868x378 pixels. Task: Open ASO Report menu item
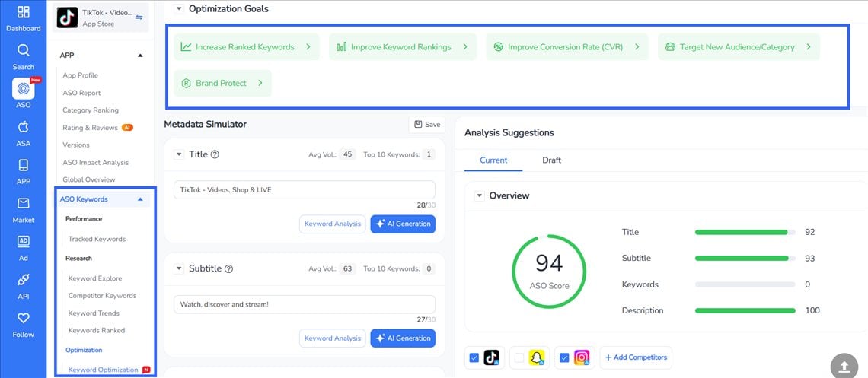click(82, 93)
